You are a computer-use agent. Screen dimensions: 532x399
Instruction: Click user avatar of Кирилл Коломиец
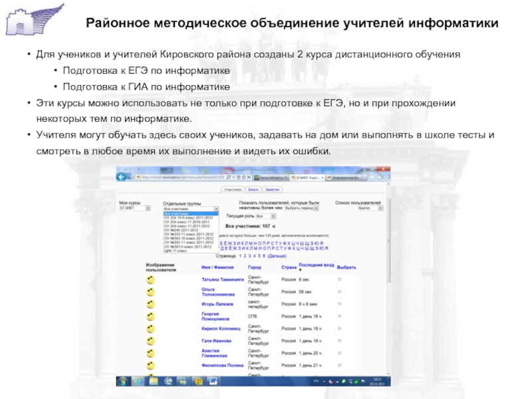[150, 329]
